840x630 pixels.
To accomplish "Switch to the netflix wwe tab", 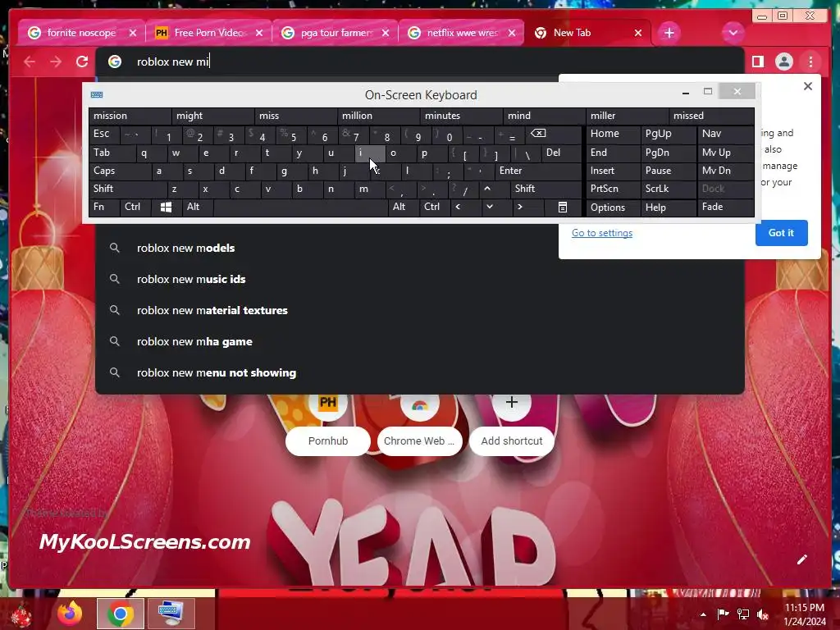I will [462, 33].
